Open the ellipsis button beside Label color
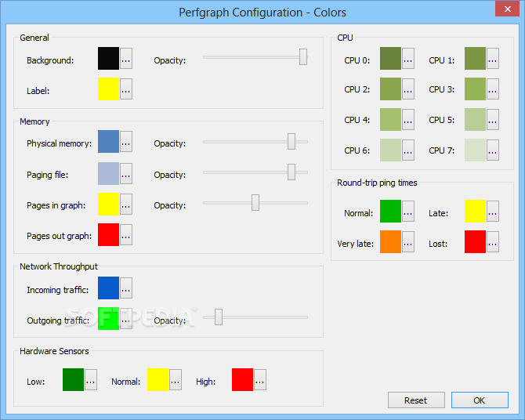The image size is (525, 420). 126,89
